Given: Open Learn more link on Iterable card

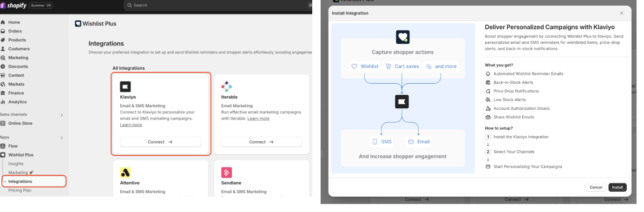Looking at the screenshot, I should click(x=258, y=119).
